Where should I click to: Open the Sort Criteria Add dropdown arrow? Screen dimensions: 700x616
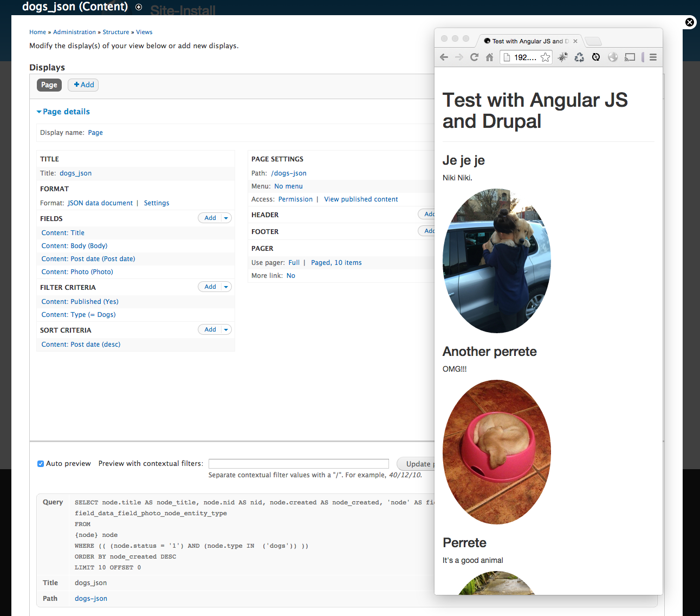(226, 329)
